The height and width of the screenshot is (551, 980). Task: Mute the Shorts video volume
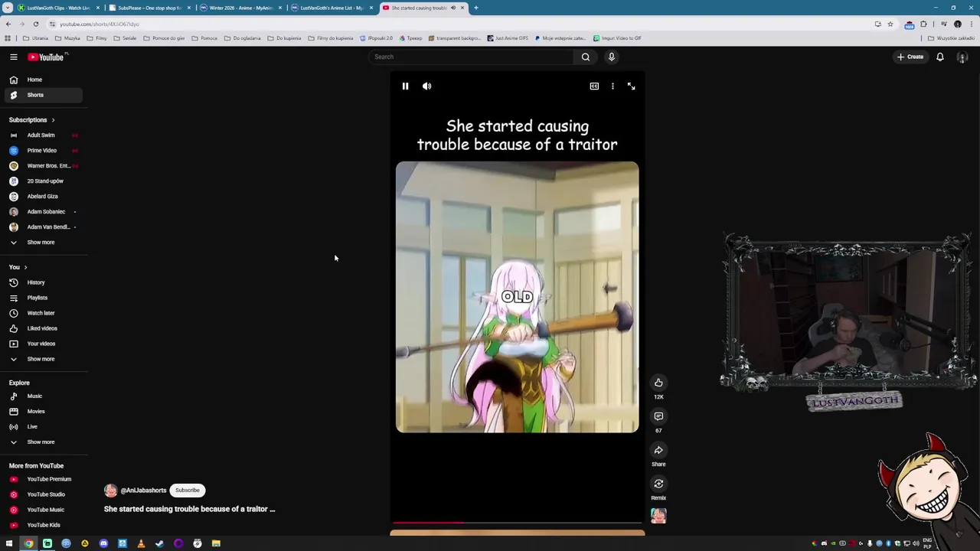tap(426, 86)
